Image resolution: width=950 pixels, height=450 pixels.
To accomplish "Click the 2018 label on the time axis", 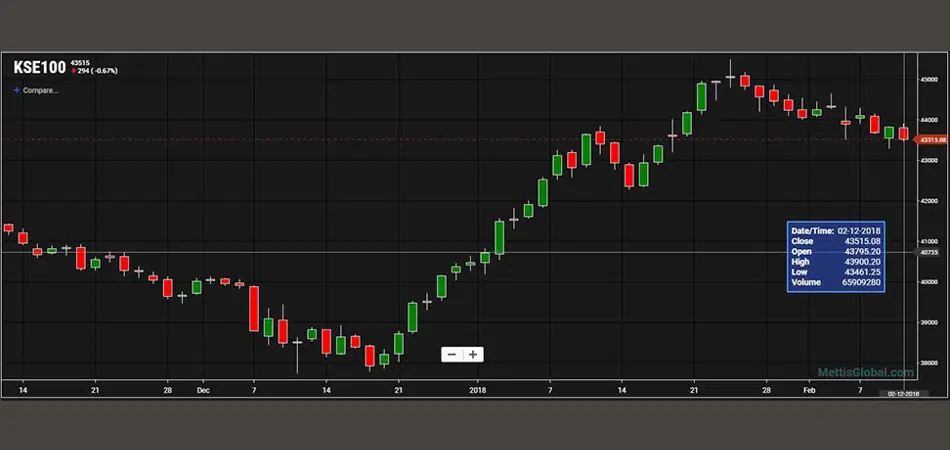I will coord(478,391).
